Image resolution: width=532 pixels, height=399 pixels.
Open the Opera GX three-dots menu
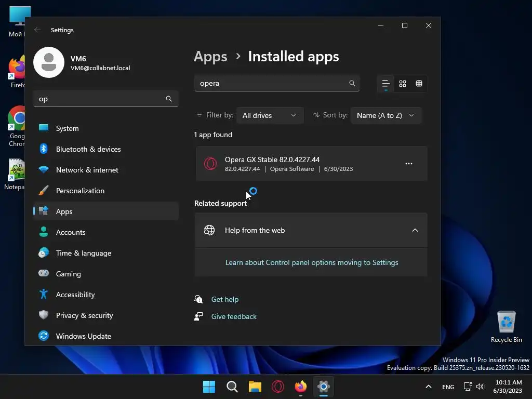409,164
